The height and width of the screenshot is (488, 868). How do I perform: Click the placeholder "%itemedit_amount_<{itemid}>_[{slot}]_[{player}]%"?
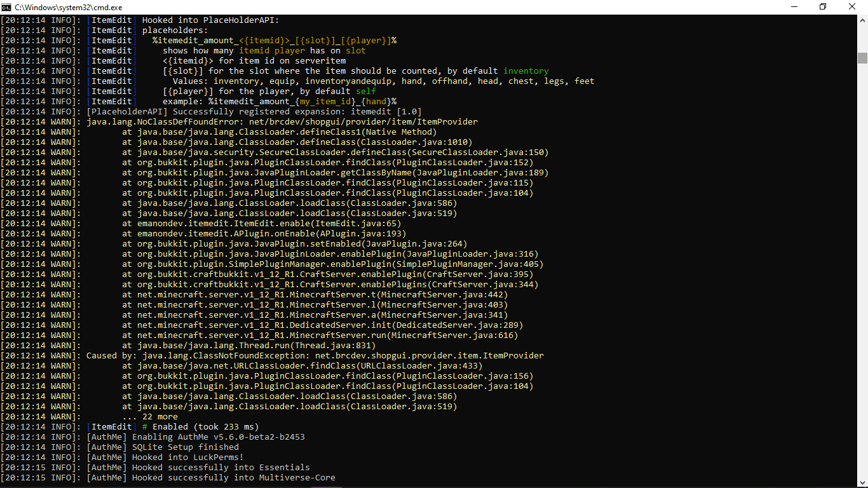pos(275,40)
